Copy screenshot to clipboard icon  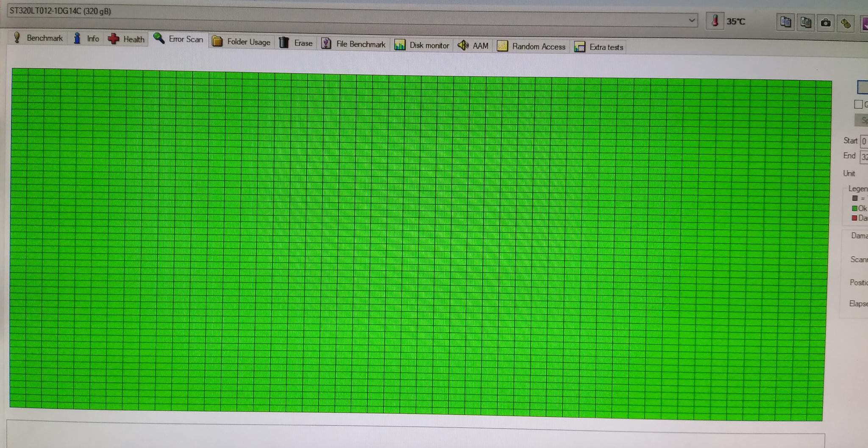tap(805, 22)
